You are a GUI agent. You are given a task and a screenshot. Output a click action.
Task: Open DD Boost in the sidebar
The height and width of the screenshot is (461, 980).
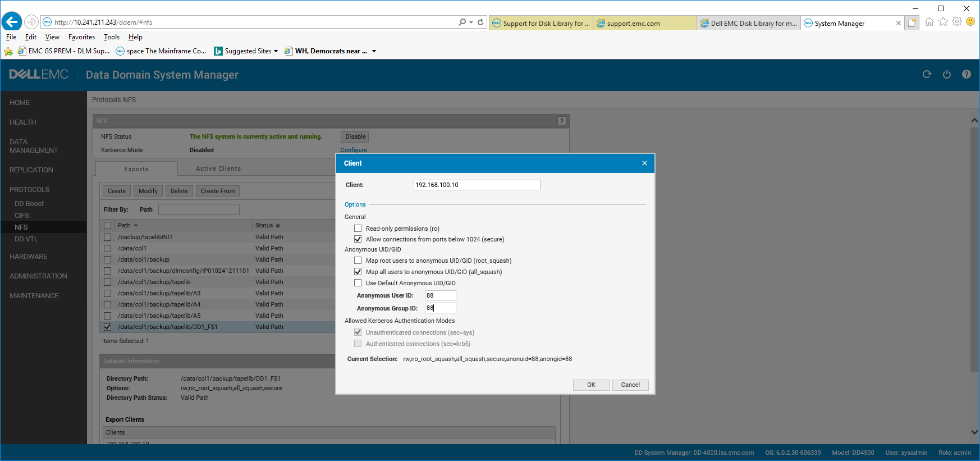coord(29,204)
